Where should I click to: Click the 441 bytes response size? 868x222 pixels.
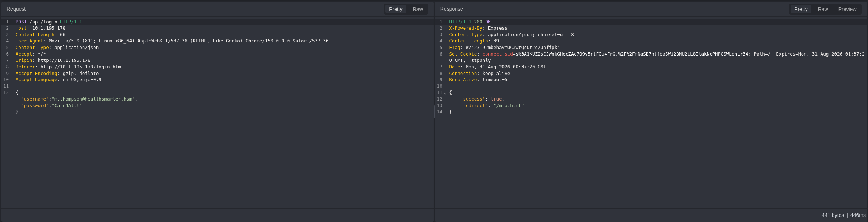833,215
